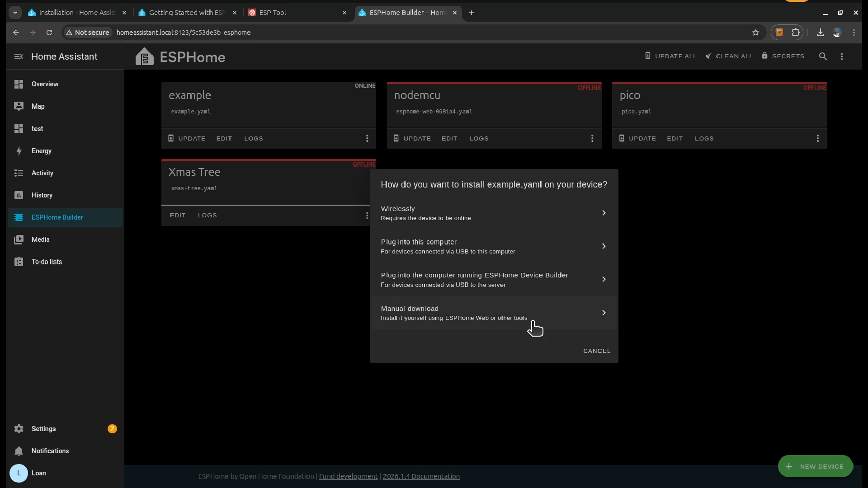Select ESPHome Builder in the sidebar
Screen dimensions: 868x488
point(65,217)
